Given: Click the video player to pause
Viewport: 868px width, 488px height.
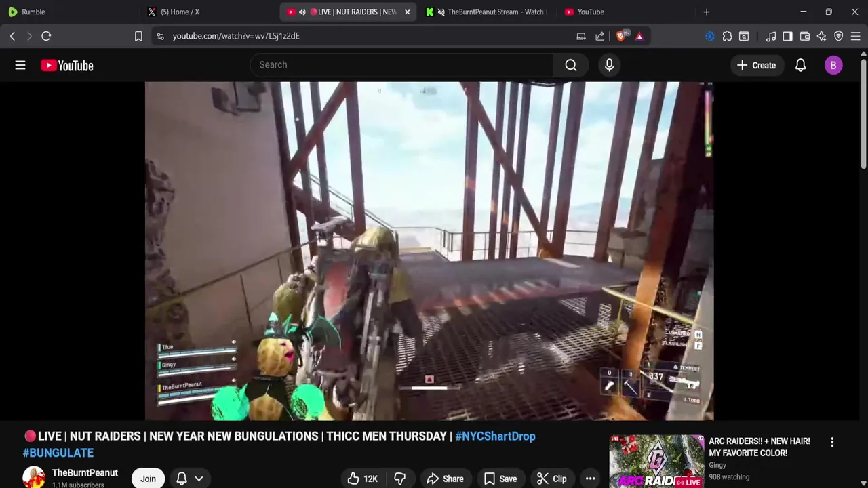Looking at the screenshot, I should tap(429, 251).
